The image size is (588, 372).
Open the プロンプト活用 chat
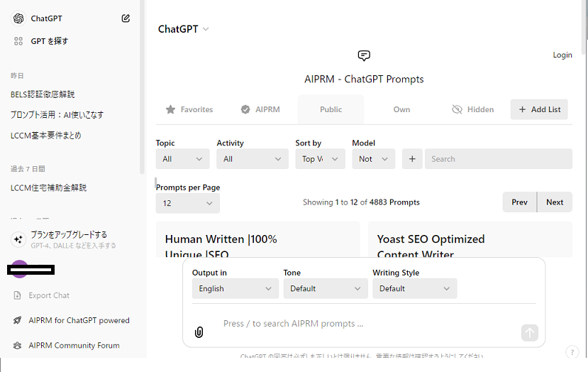(x=57, y=115)
